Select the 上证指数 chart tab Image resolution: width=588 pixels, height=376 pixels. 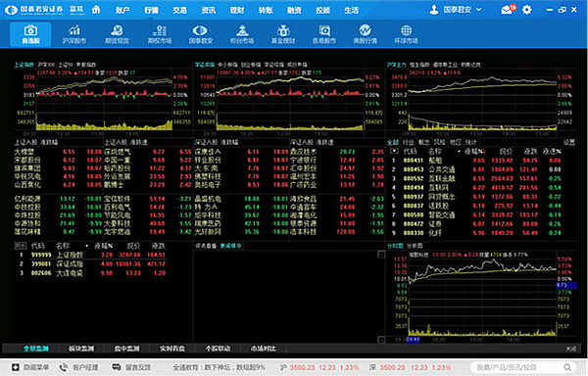[x=24, y=65]
